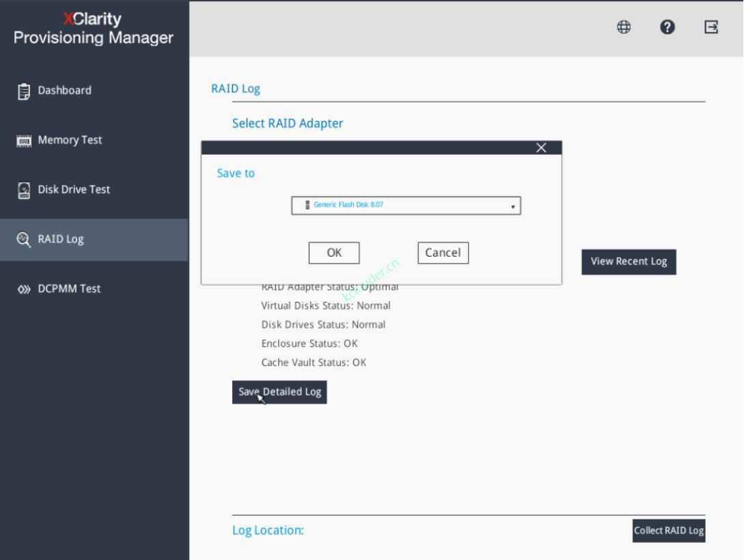Select Disk Drive Test in sidebar
Viewport: 744px width, 560px height.
[94, 190]
